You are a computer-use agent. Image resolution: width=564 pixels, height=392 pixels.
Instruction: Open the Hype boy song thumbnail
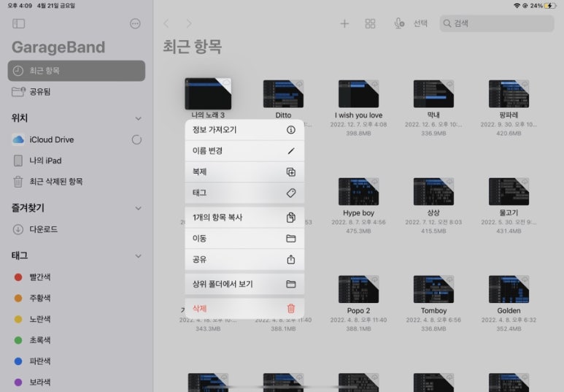click(x=359, y=191)
